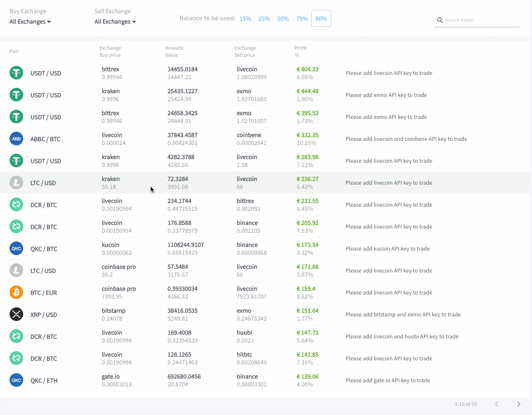Screen dimensions: 532x415
Task: Open the Buy Exchange dropdown
Action: click(x=30, y=22)
